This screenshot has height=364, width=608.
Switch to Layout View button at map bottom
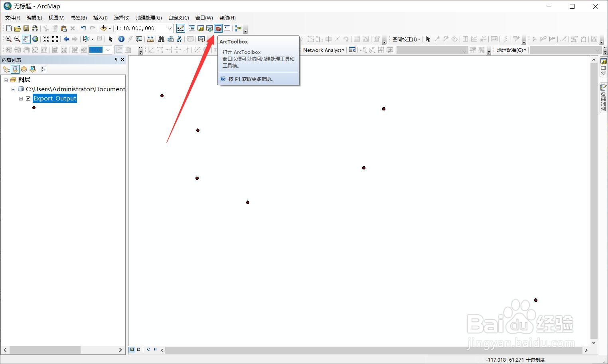tap(138, 350)
